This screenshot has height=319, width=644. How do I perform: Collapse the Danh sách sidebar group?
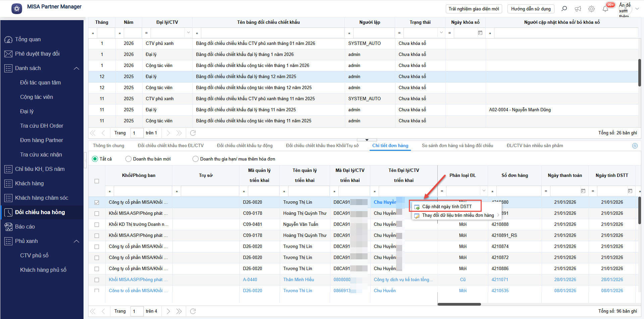(x=76, y=68)
